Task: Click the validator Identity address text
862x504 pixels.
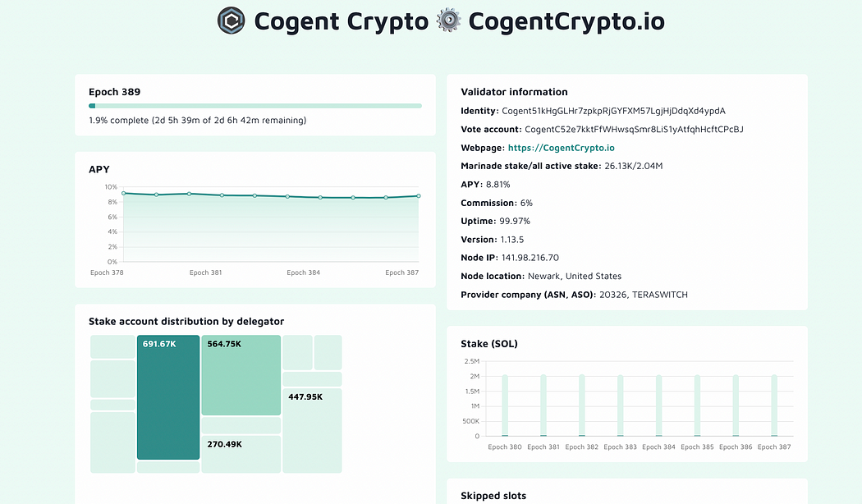Action: tap(613, 111)
